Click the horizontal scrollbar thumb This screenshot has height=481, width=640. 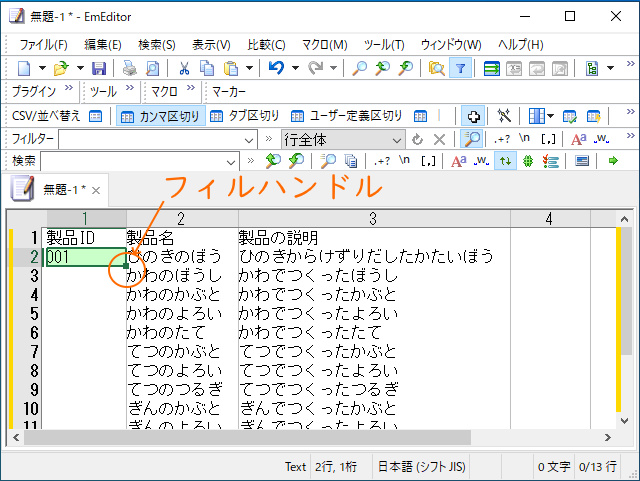(x=247, y=437)
